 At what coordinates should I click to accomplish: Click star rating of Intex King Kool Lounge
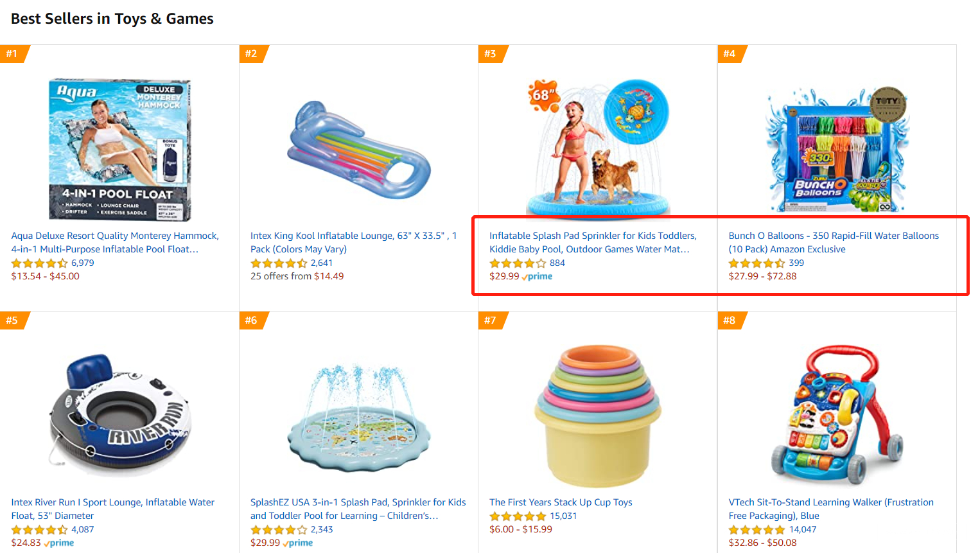pyautogui.click(x=278, y=263)
